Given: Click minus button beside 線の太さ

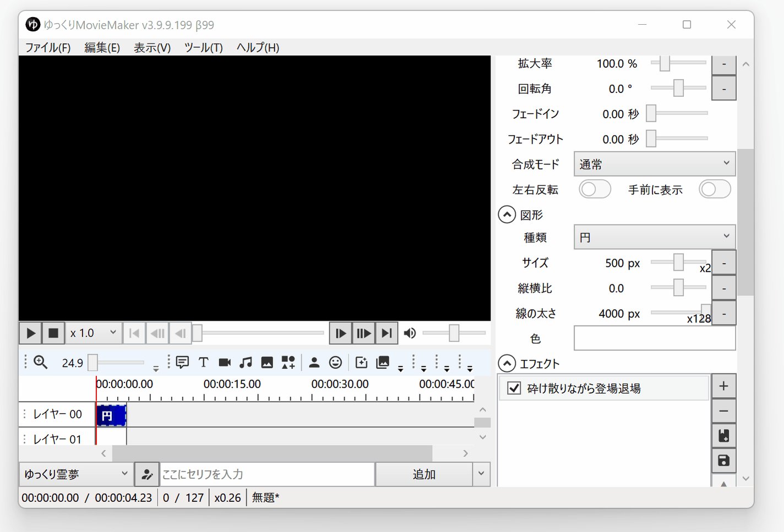Looking at the screenshot, I should [x=723, y=313].
